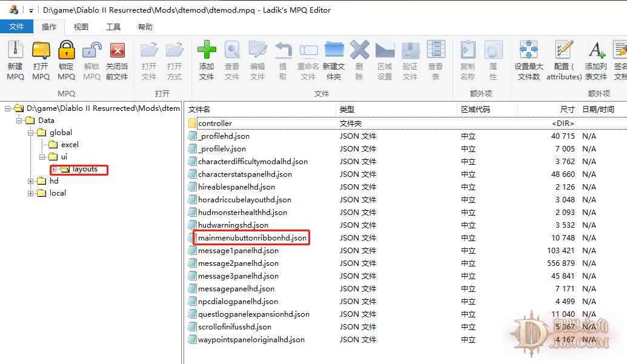Sort by the 日期/时间 column header

point(603,109)
